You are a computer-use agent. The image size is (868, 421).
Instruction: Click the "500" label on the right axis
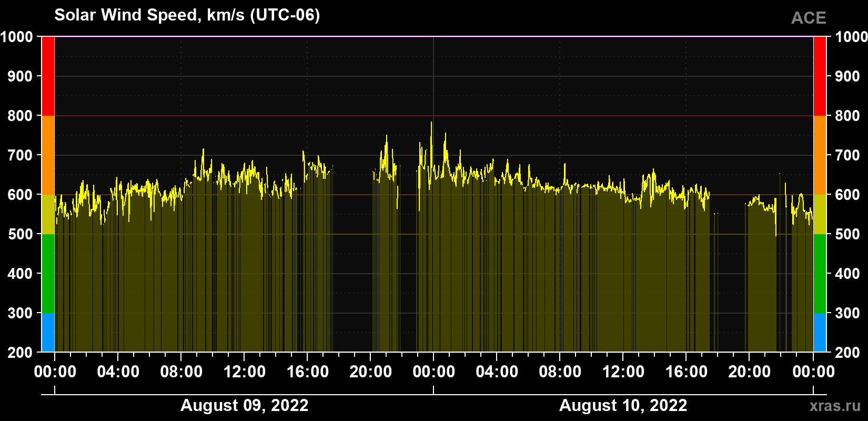(847, 234)
